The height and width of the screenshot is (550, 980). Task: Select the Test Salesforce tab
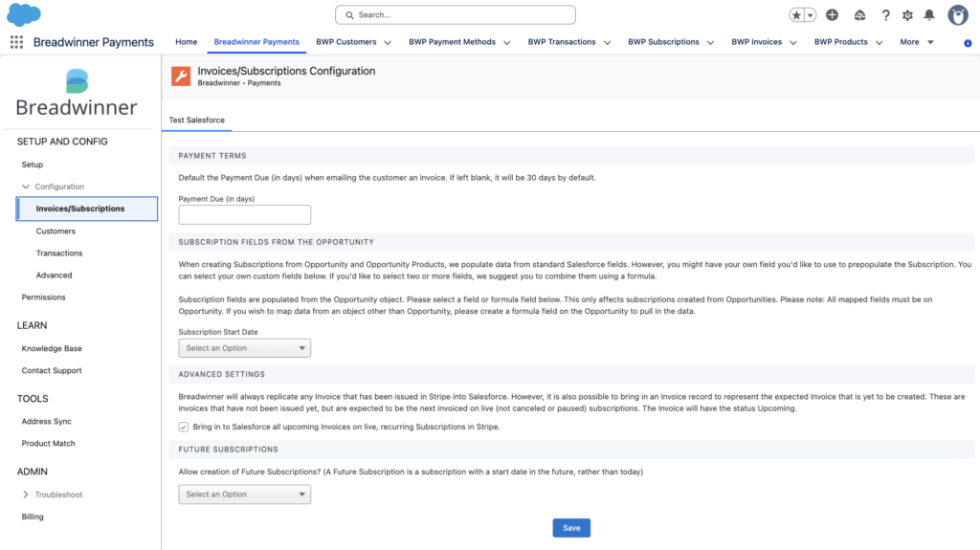(x=197, y=120)
